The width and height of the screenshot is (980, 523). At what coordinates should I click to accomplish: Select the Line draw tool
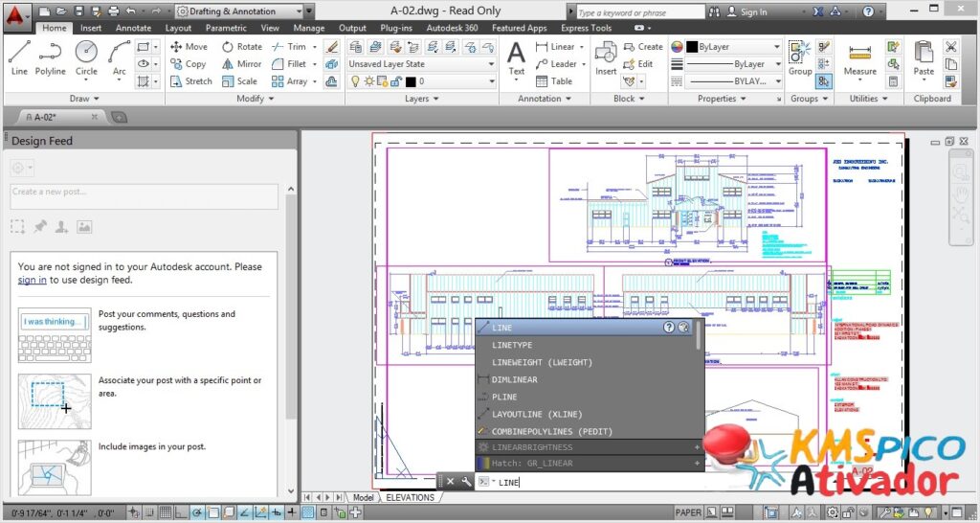[x=19, y=58]
